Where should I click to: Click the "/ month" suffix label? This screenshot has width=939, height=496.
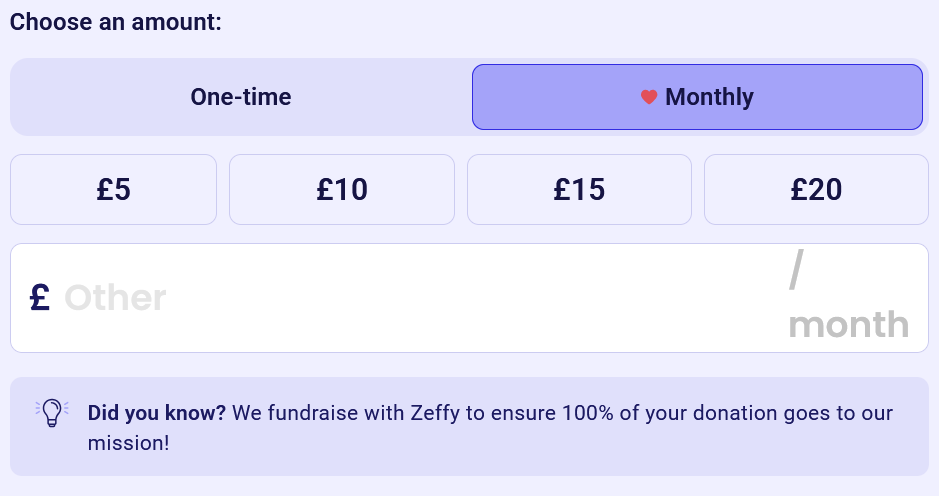pyautogui.click(x=848, y=298)
